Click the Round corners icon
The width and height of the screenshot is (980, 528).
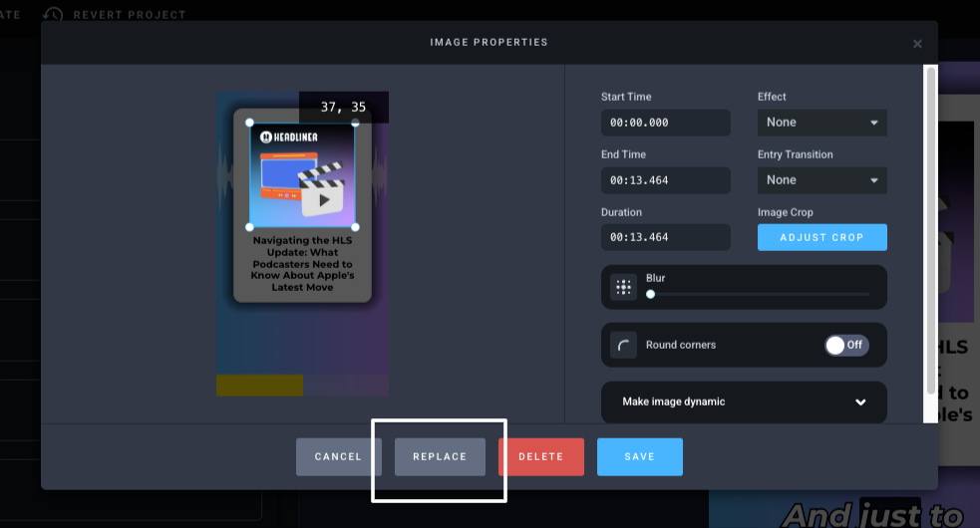tap(624, 346)
